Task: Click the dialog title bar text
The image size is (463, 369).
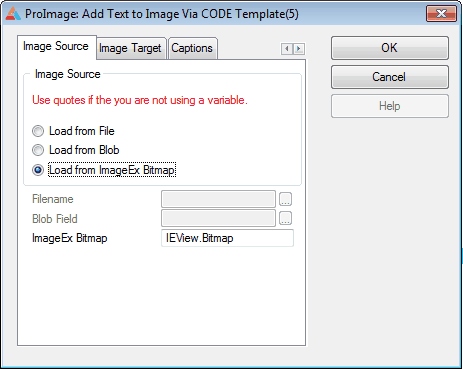Action: [x=162, y=14]
